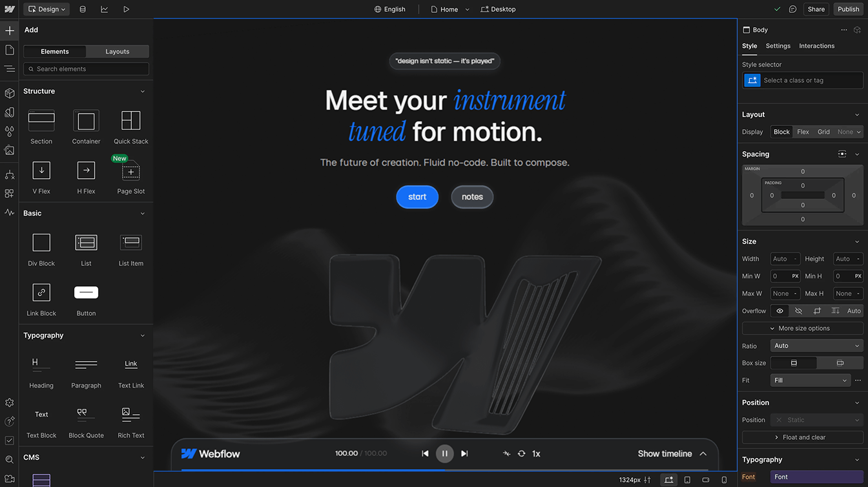Open the display None dropdown

[849, 132]
